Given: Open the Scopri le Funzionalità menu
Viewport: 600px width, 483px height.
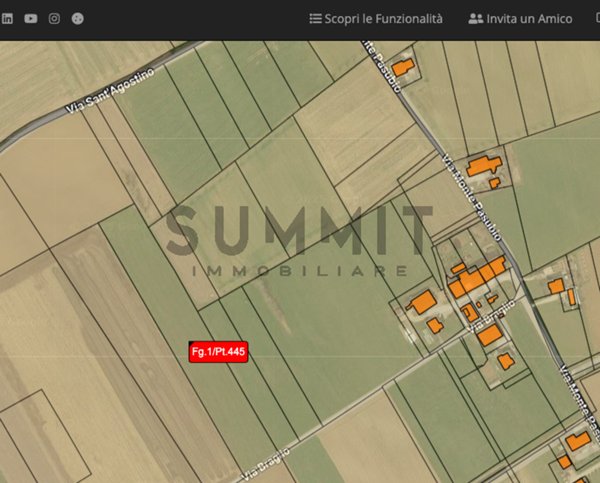Looking at the screenshot, I should (376, 18).
